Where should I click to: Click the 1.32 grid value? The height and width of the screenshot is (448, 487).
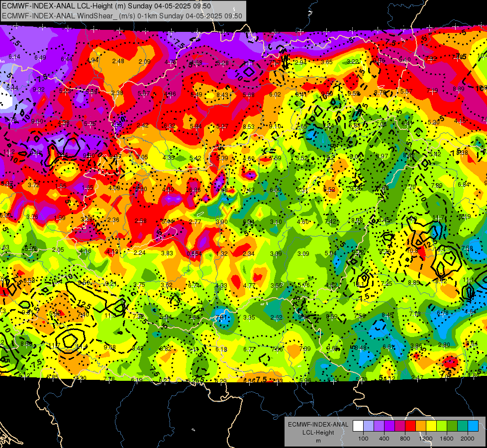222,254
